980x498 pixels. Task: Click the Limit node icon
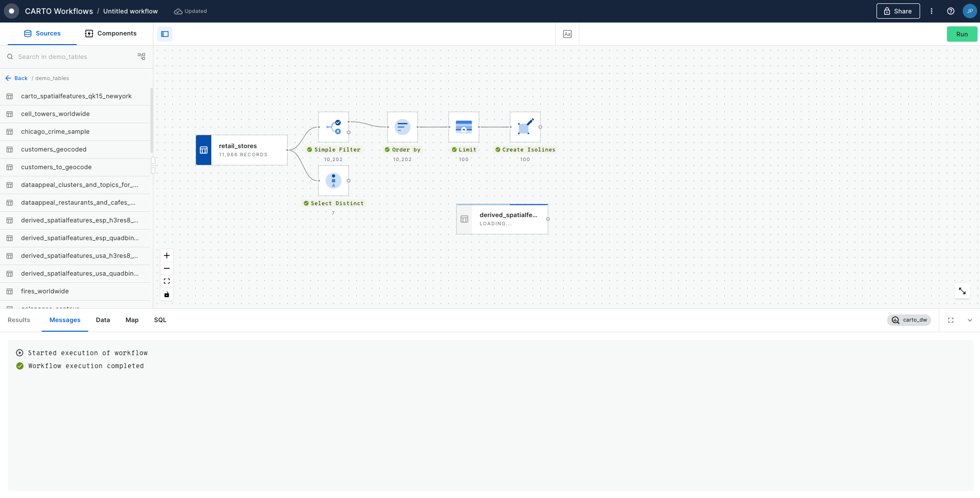(463, 127)
